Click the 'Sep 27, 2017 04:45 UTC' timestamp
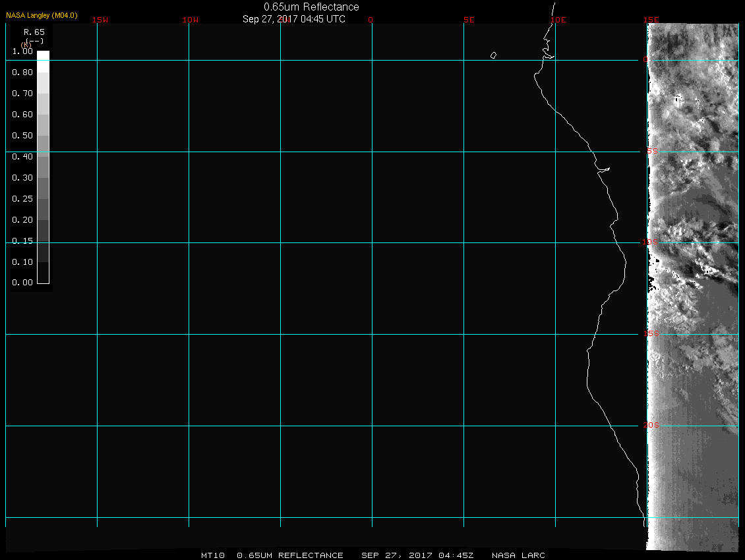 pos(293,19)
